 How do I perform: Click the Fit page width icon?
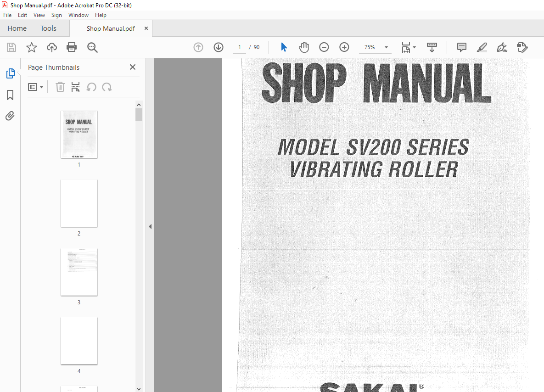pos(406,47)
